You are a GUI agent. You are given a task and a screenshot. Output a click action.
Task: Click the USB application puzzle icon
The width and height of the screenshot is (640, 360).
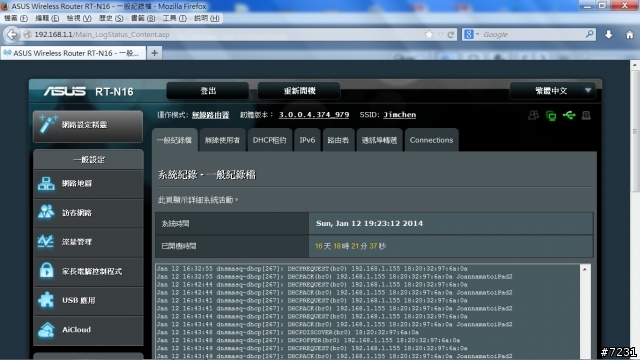pos(46,300)
